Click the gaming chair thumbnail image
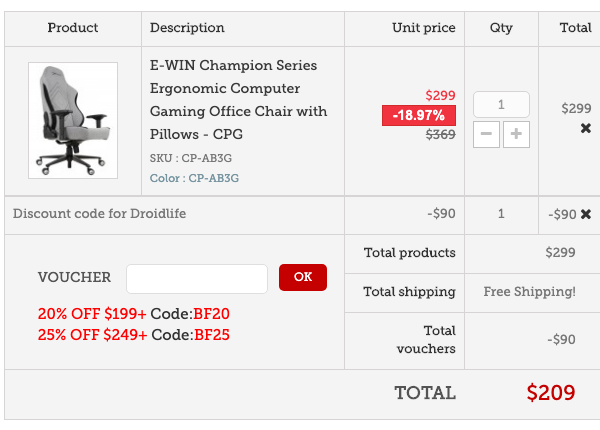This screenshot has width=600, height=430. coord(73,120)
